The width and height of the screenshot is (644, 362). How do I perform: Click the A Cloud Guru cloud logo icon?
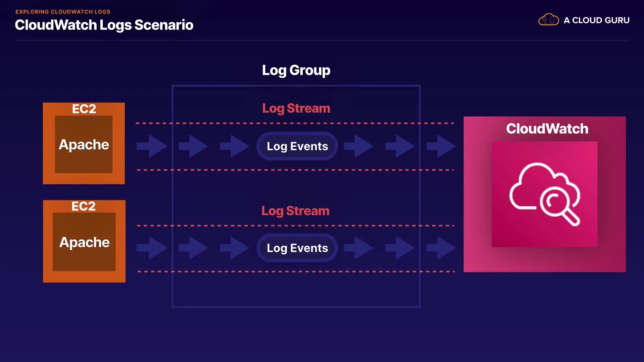pos(548,20)
